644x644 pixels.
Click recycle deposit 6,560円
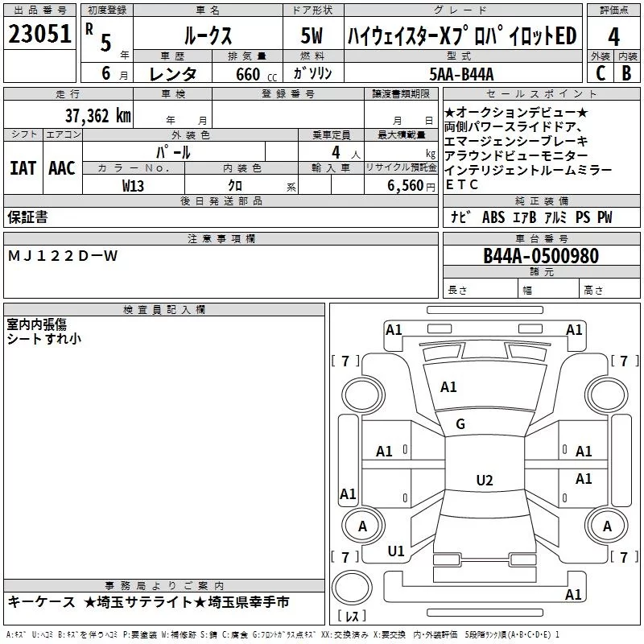(411, 186)
